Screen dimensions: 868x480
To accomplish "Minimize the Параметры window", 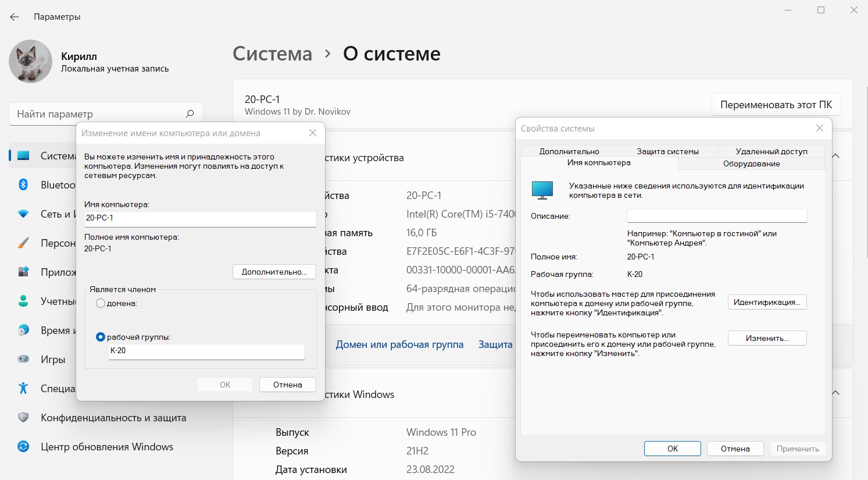I will (x=788, y=10).
